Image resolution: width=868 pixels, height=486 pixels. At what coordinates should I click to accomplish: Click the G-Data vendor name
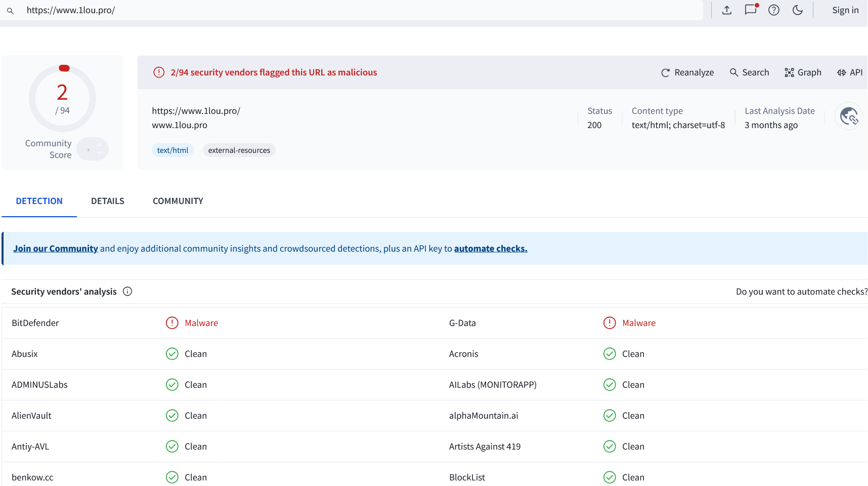click(462, 323)
